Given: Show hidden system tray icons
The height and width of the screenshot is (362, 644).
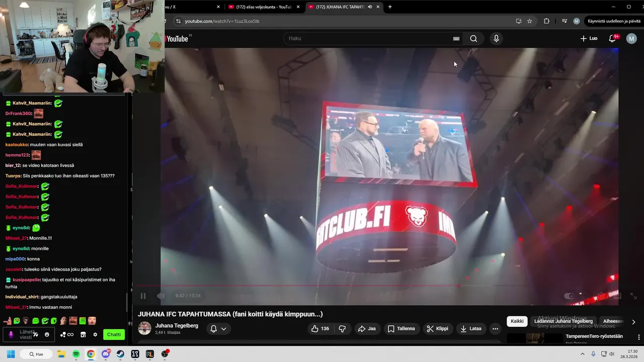Looking at the screenshot, I should 583,354.
